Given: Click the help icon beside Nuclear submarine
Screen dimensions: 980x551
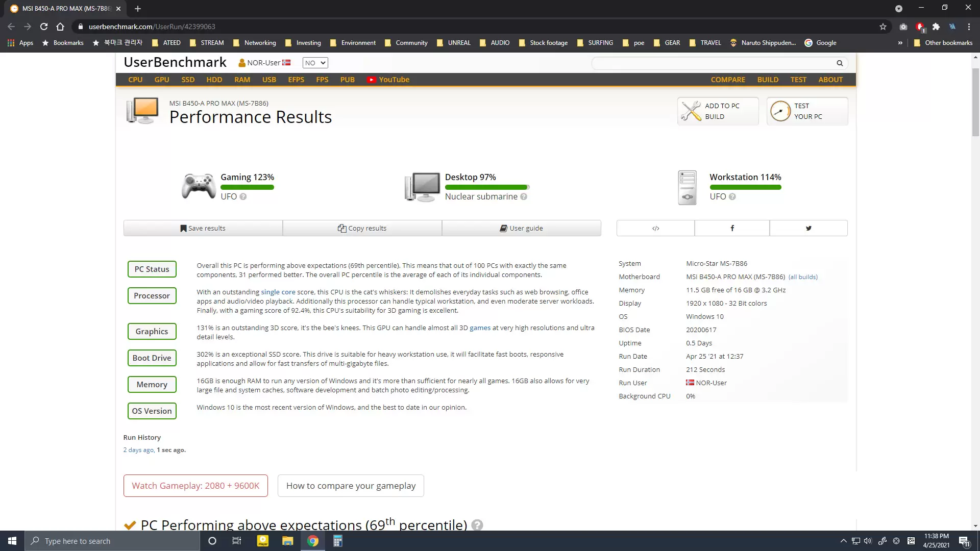Looking at the screenshot, I should pos(524,197).
